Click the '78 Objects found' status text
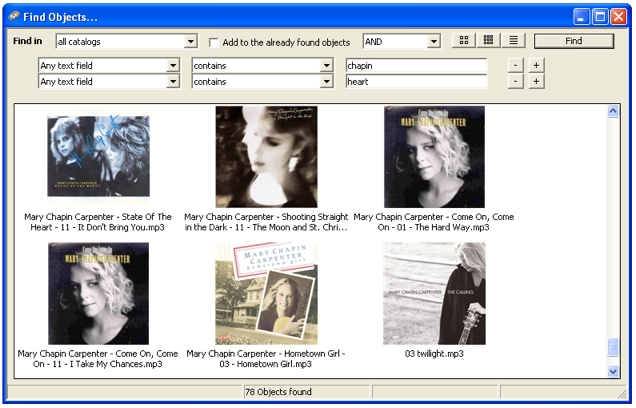The image size is (636, 408). coord(278,392)
